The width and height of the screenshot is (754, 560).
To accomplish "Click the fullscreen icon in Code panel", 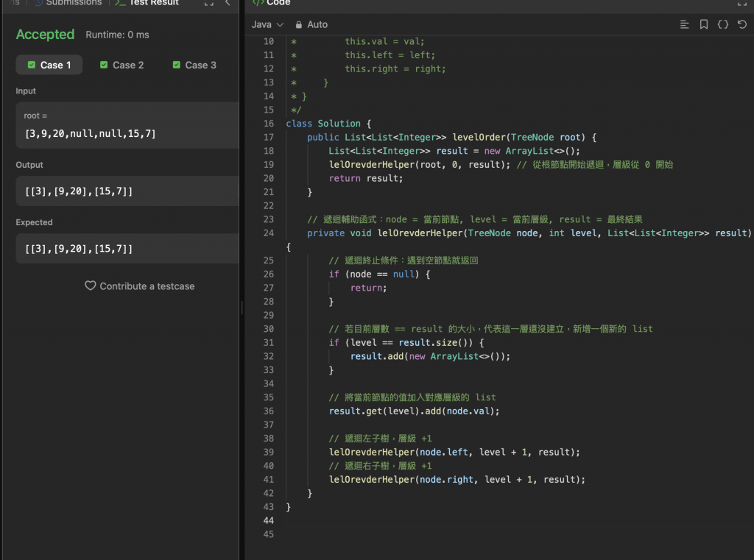I will click(x=742, y=3).
